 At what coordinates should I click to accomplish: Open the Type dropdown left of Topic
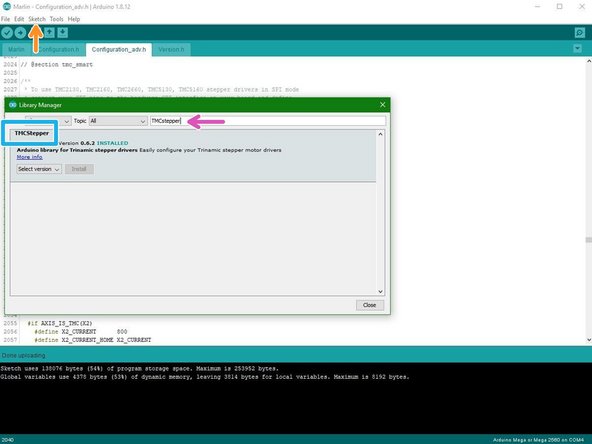point(48,121)
